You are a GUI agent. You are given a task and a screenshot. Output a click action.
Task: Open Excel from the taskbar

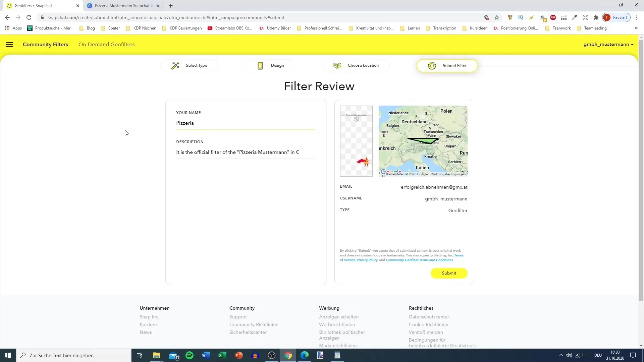[x=222, y=355]
